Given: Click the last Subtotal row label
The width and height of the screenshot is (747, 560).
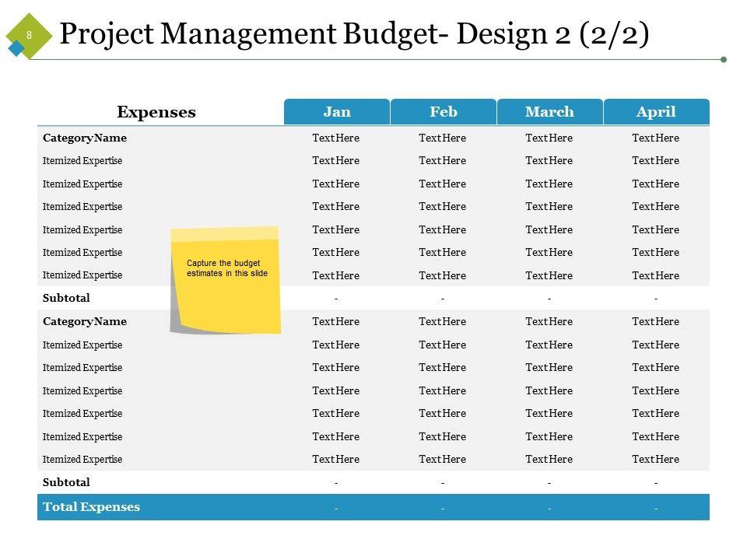Looking at the screenshot, I should (66, 482).
